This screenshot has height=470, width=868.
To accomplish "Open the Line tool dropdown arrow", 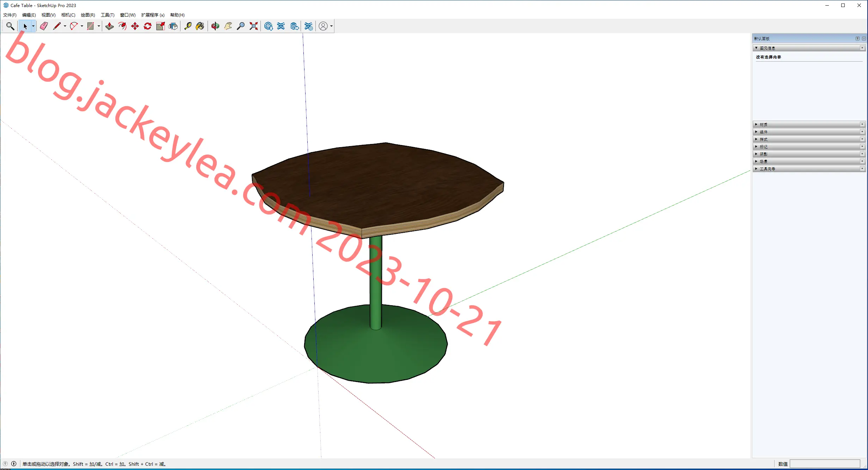I will pyautogui.click(x=65, y=26).
